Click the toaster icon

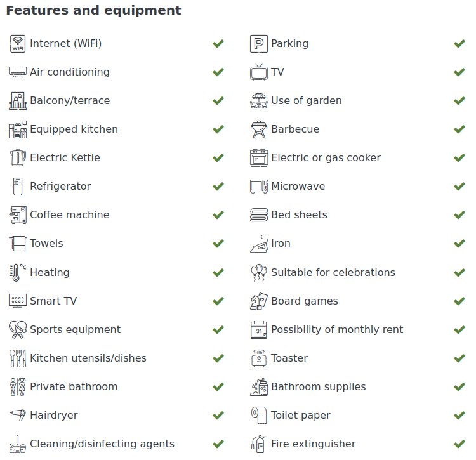(x=259, y=358)
